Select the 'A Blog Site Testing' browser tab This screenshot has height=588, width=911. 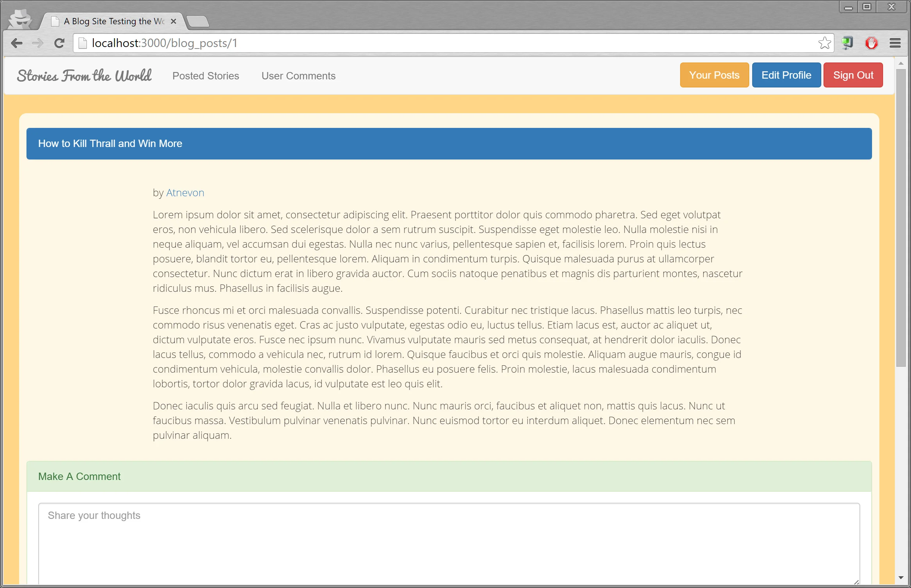click(111, 21)
